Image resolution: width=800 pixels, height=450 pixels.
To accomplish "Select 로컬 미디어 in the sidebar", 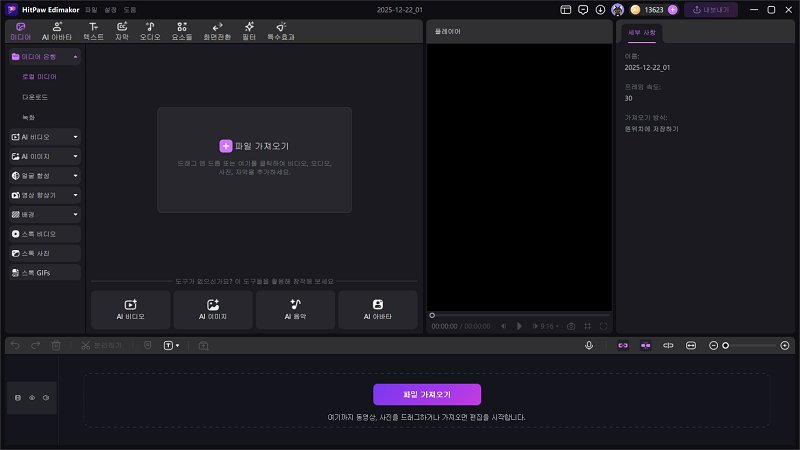I will coord(39,77).
